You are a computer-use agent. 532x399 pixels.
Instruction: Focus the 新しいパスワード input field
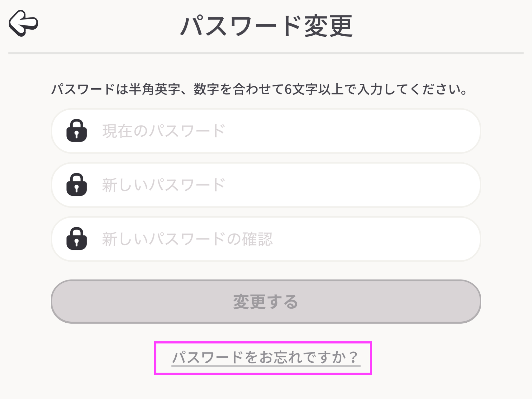[266, 185]
